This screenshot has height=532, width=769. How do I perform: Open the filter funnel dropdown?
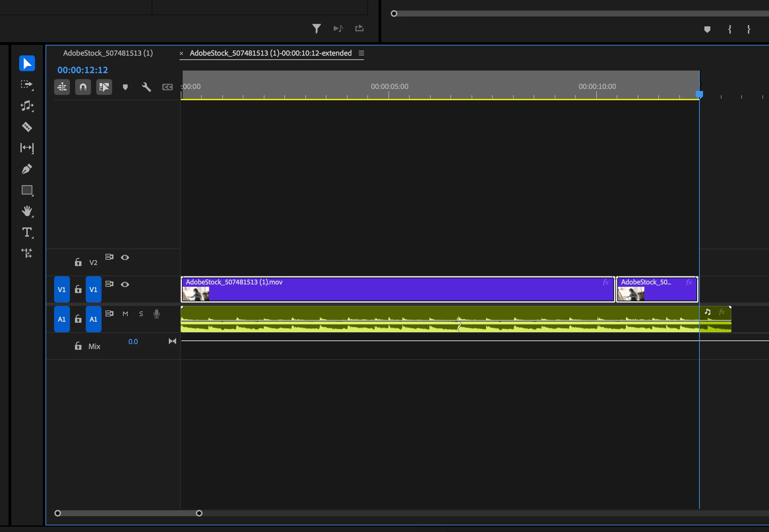pyautogui.click(x=316, y=28)
